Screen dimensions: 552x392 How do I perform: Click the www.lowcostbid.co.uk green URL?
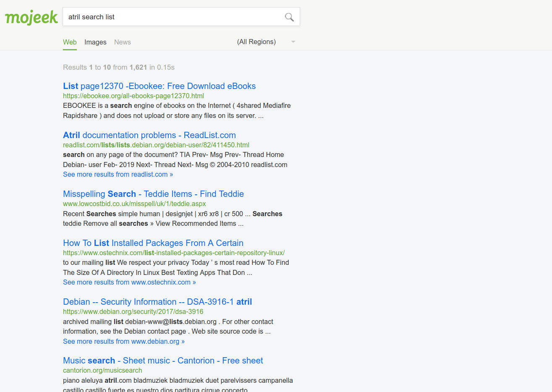(x=134, y=204)
